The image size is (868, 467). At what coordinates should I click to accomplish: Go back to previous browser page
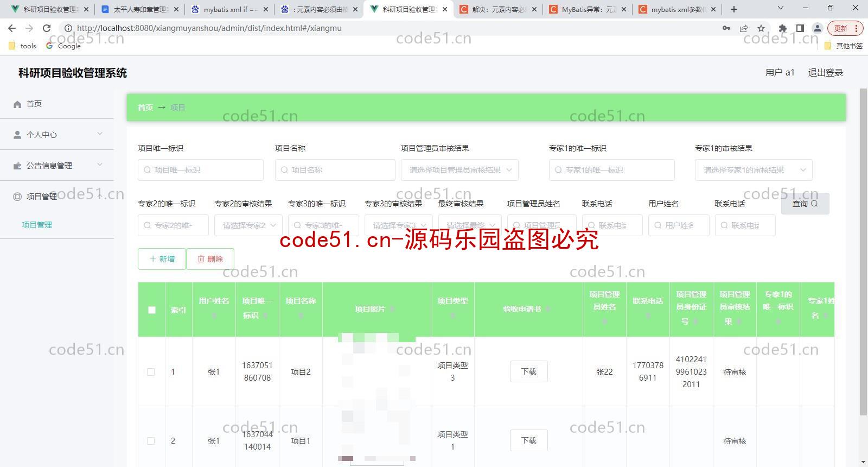pyautogui.click(x=12, y=28)
